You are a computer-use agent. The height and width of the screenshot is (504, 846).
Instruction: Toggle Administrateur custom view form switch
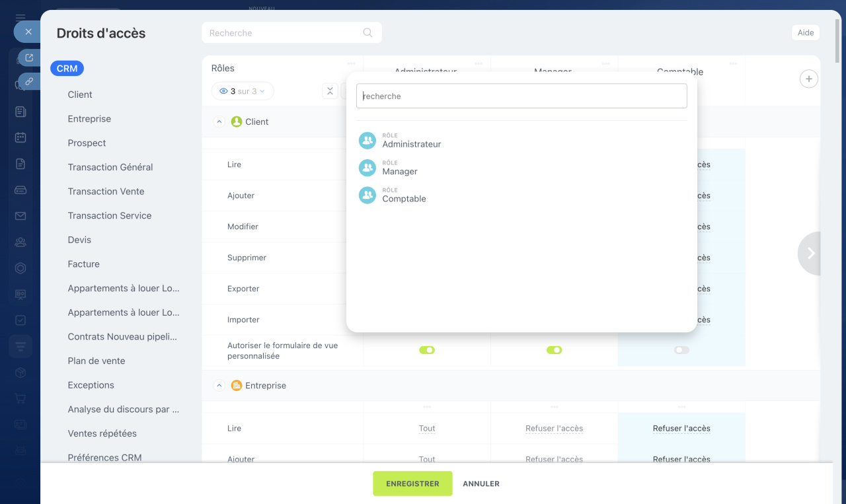tap(426, 350)
